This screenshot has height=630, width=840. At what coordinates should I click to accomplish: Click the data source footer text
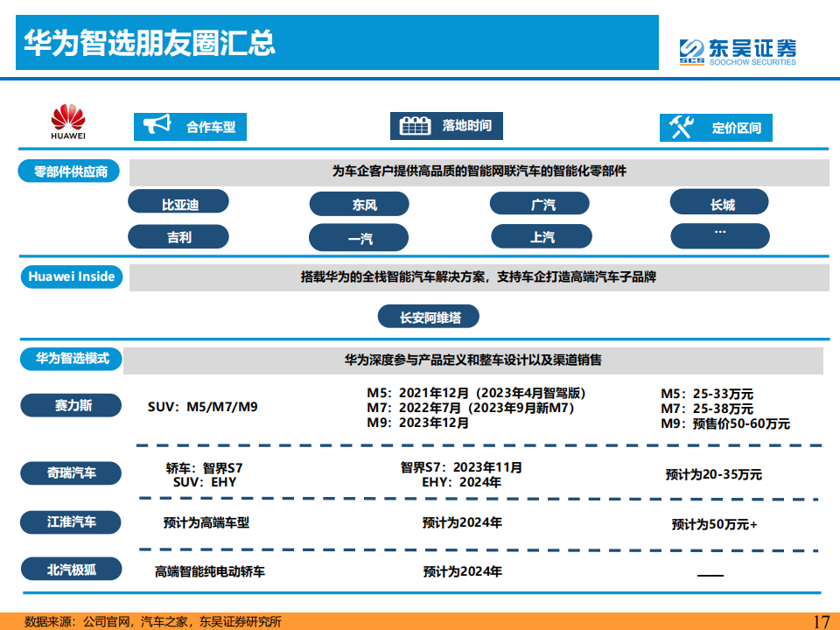coord(152,621)
